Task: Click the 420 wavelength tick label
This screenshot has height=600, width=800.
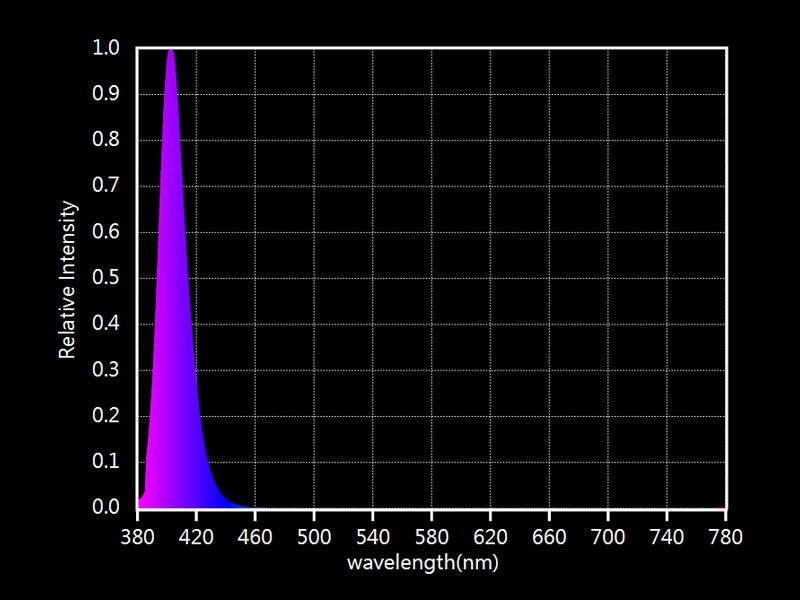Action: [196, 537]
